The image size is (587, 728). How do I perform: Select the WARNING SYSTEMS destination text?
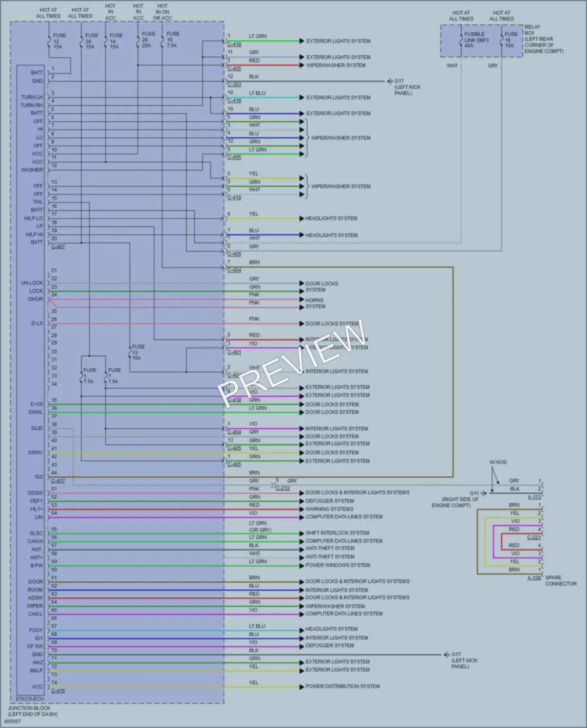(x=330, y=509)
